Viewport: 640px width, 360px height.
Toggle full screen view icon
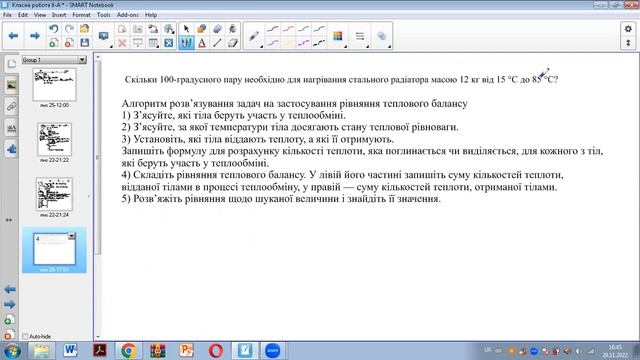tap(169, 43)
